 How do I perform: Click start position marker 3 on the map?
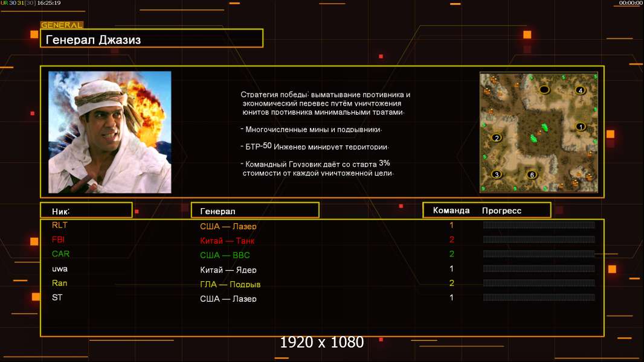[497, 174]
